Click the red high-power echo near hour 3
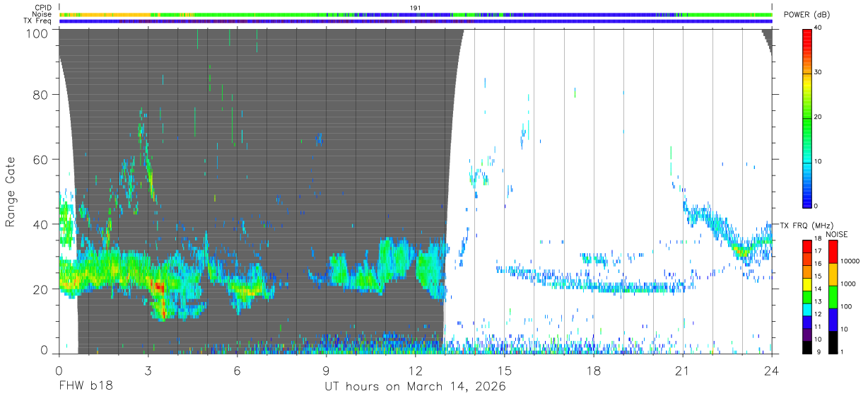This screenshot has height=401, width=868. click(159, 287)
